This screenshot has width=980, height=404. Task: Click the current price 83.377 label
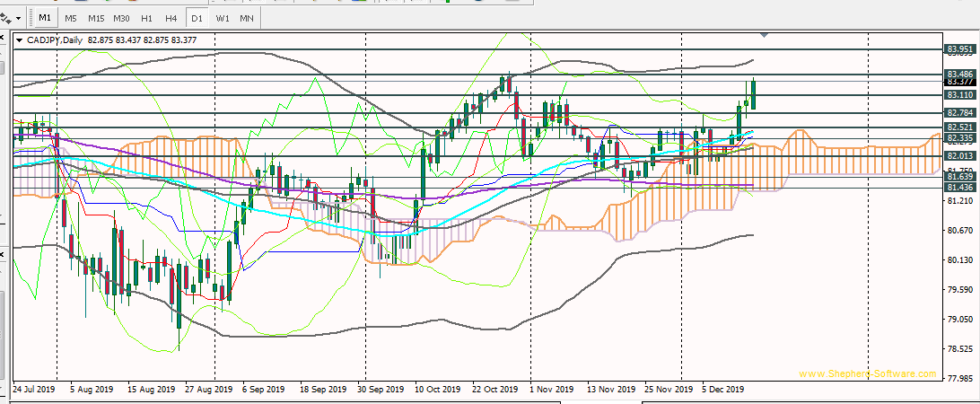pyautogui.click(x=959, y=82)
